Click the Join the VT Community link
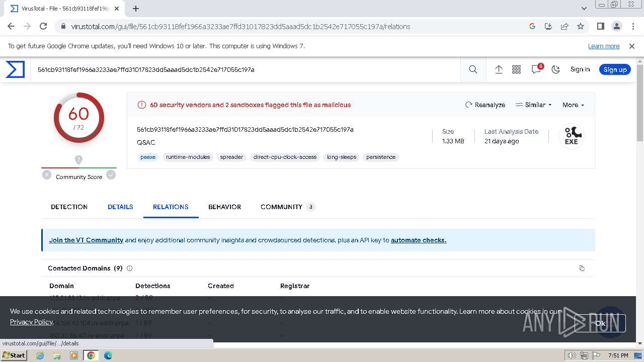 [86, 240]
